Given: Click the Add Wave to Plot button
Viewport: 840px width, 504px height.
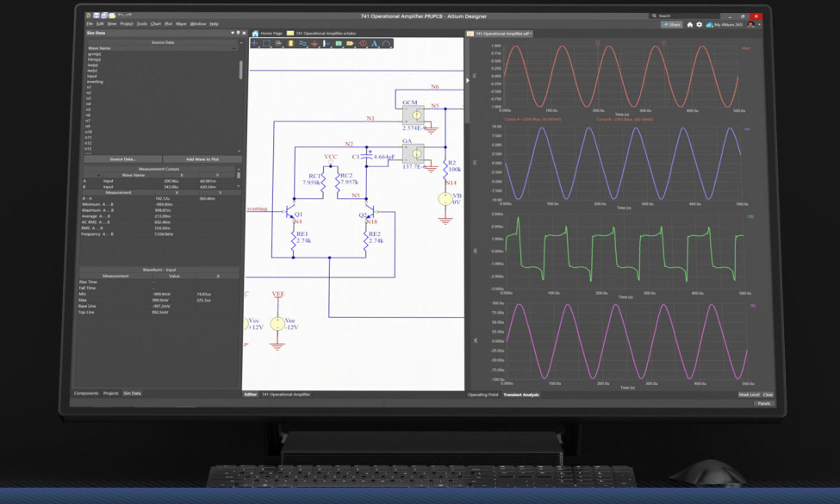Looking at the screenshot, I should [202, 159].
